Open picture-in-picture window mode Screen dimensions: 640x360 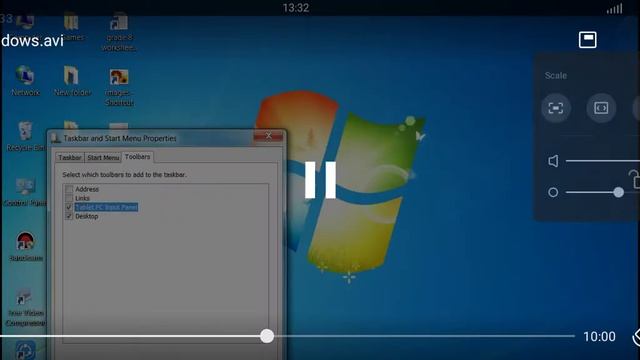(x=587, y=40)
